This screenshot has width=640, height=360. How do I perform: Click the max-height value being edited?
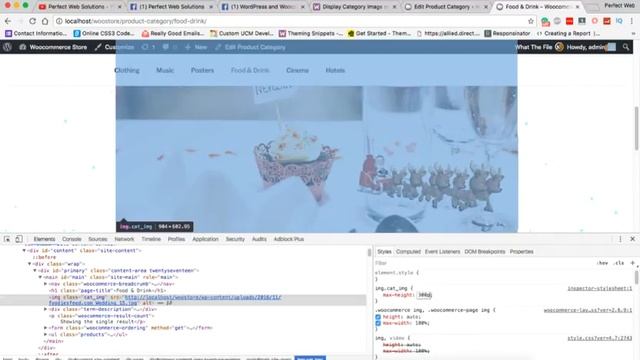click(424, 295)
